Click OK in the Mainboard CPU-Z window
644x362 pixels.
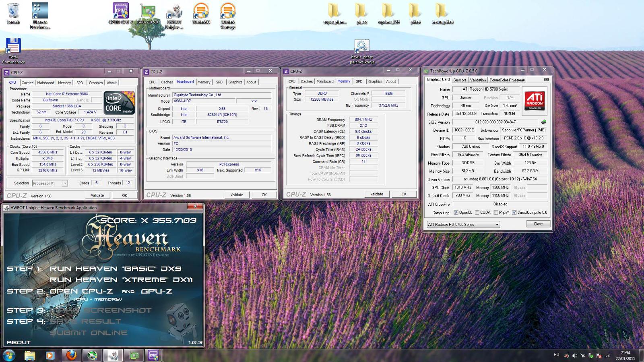point(264,194)
